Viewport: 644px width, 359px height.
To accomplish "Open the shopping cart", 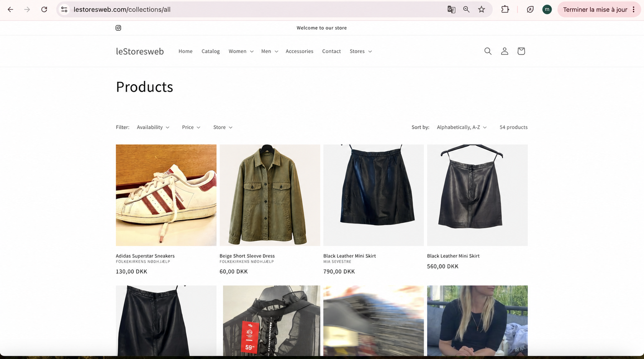I will [521, 51].
